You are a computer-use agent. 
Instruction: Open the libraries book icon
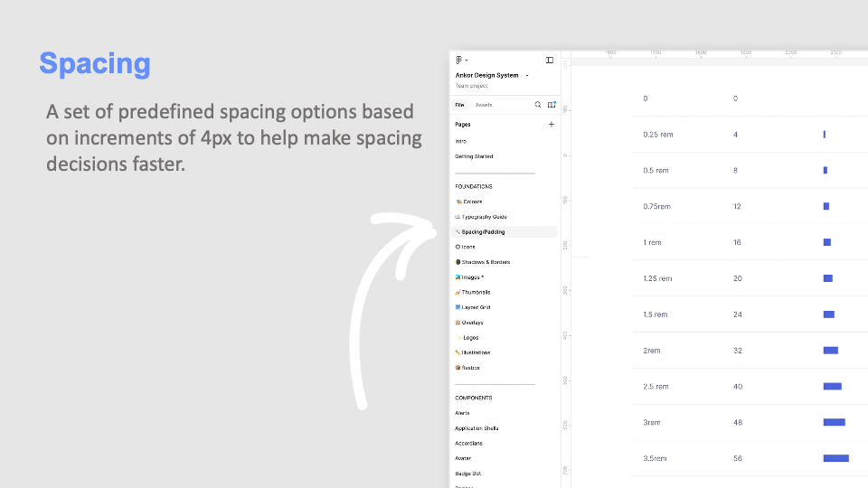pyautogui.click(x=552, y=105)
